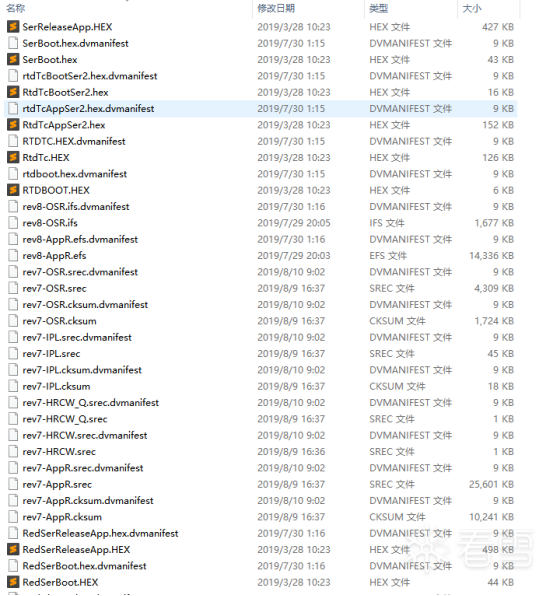Select file name SerReleaseApp.HEX
Viewport: 554px width, 596px height.
tap(67, 27)
